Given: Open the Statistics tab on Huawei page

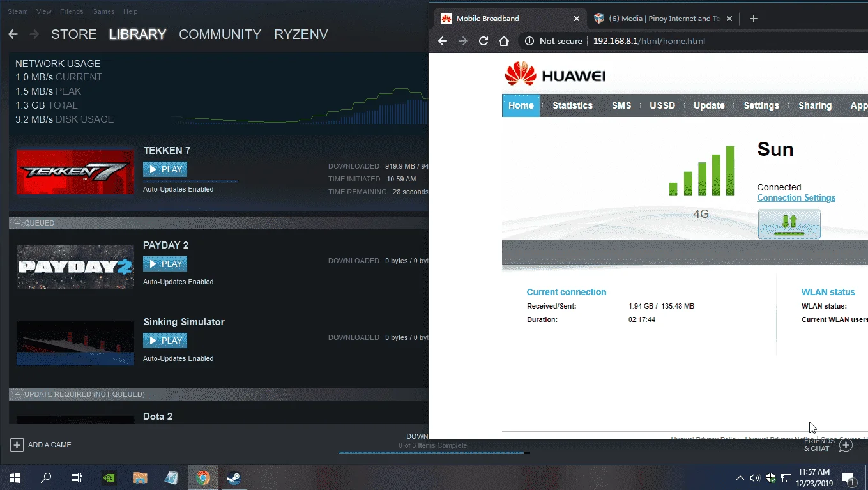Looking at the screenshot, I should (572, 105).
